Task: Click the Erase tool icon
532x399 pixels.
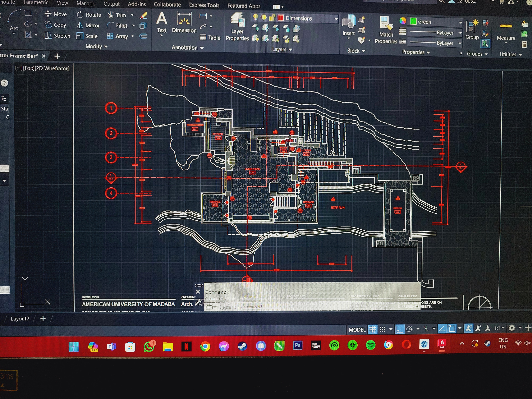Action: [143, 15]
